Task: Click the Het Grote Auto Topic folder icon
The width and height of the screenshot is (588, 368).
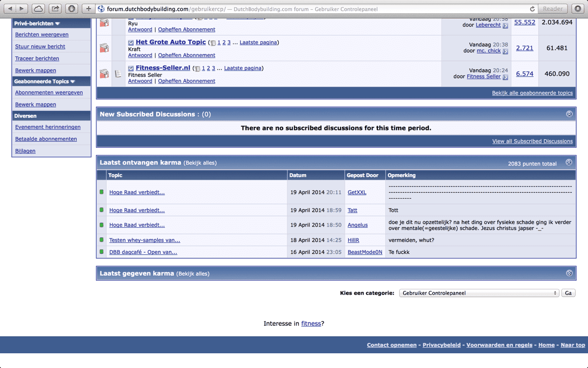Action: [x=104, y=48]
